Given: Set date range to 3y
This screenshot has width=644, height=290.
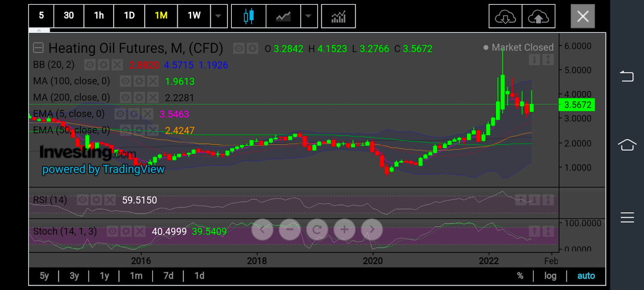Looking at the screenshot, I should (74, 276).
